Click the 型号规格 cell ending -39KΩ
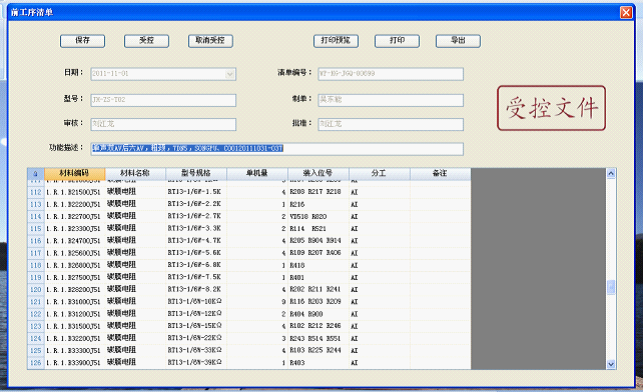 coord(196,363)
